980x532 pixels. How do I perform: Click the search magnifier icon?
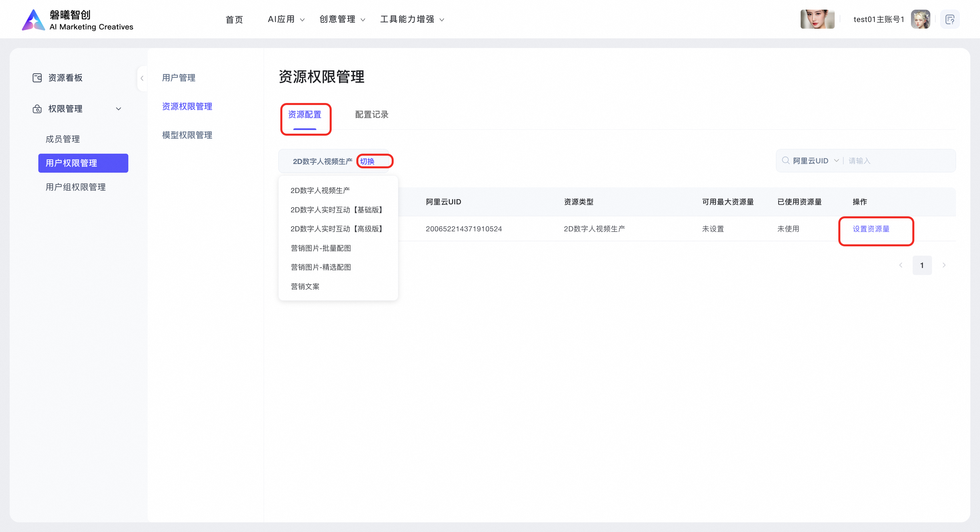(785, 161)
